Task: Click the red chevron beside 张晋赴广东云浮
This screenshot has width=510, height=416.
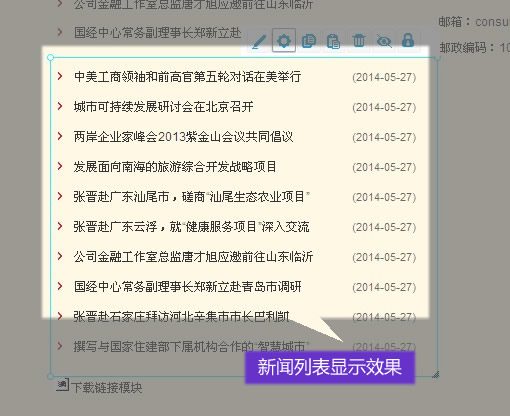Action: (x=60, y=226)
